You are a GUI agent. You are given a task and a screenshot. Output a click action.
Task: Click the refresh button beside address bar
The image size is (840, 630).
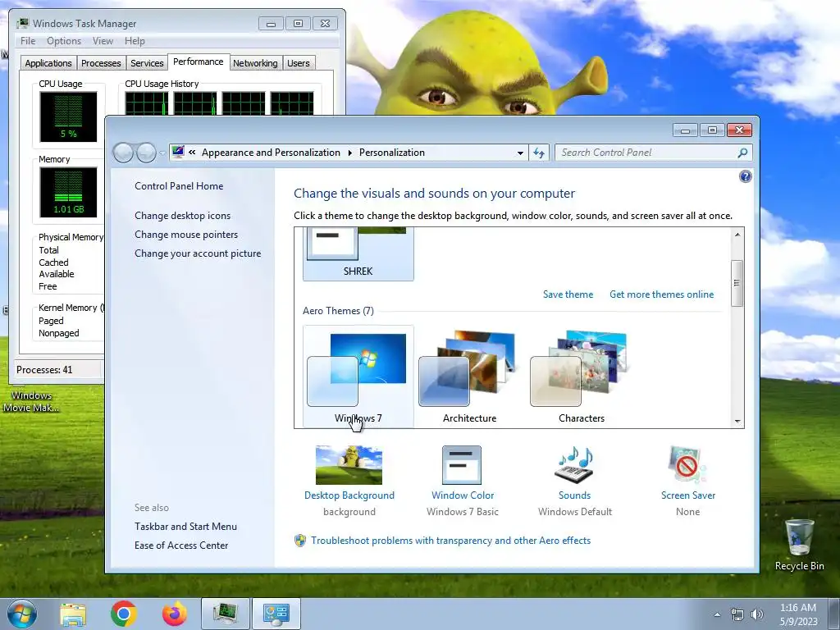coord(539,153)
